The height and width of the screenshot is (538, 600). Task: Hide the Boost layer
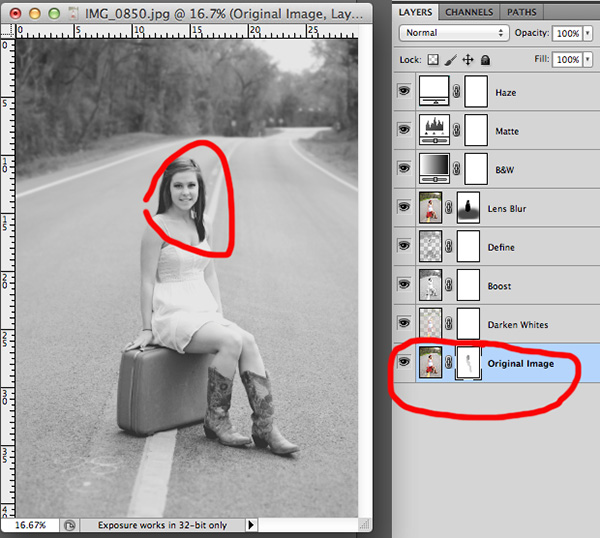tap(404, 284)
